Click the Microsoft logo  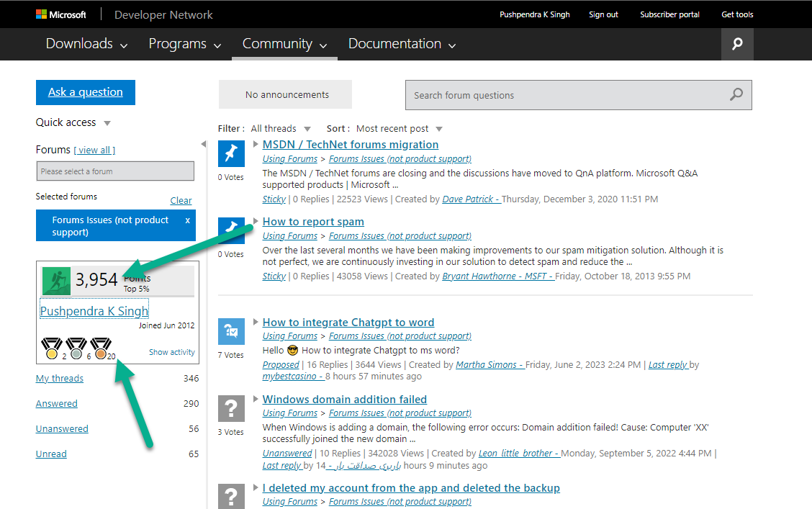60,14
